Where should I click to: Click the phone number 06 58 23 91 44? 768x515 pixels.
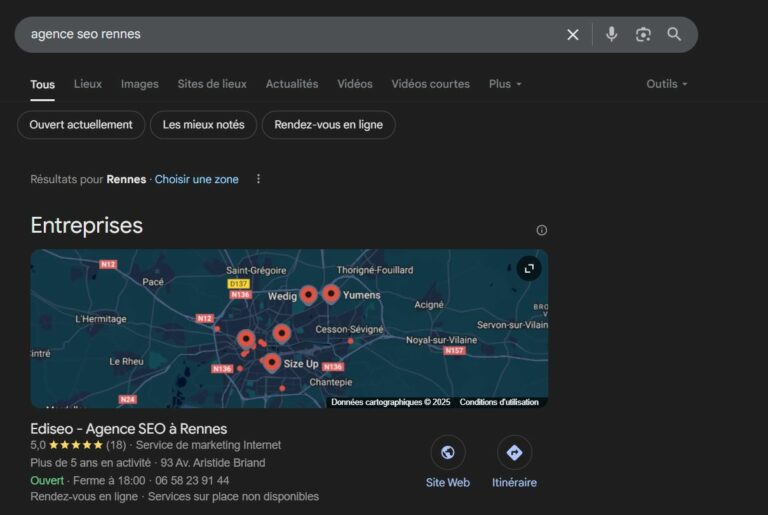click(x=192, y=481)
